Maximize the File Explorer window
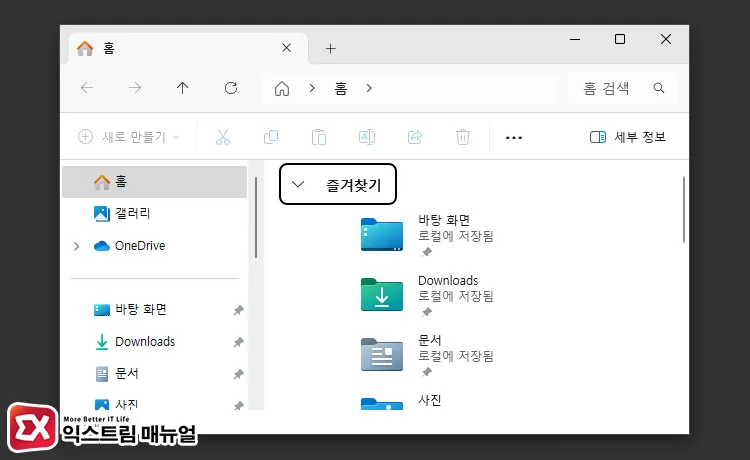This screenshot has height=460, width=750. [x=620, y=39]
